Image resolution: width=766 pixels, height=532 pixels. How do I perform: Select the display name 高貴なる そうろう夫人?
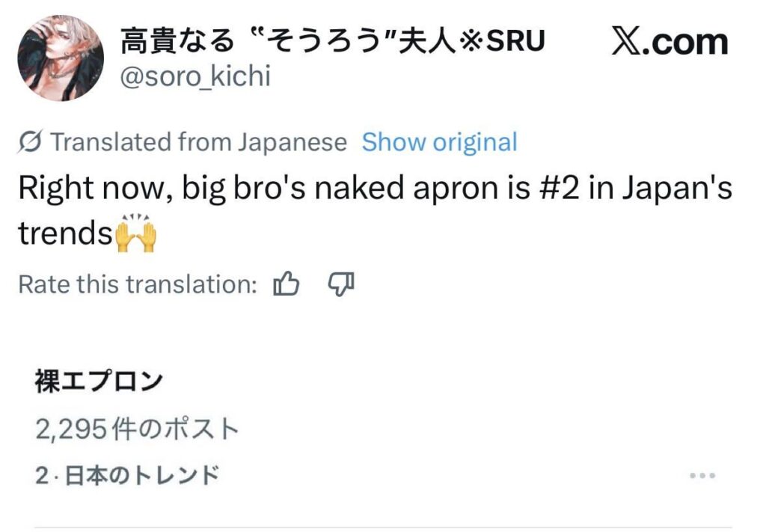pos(332,41)
